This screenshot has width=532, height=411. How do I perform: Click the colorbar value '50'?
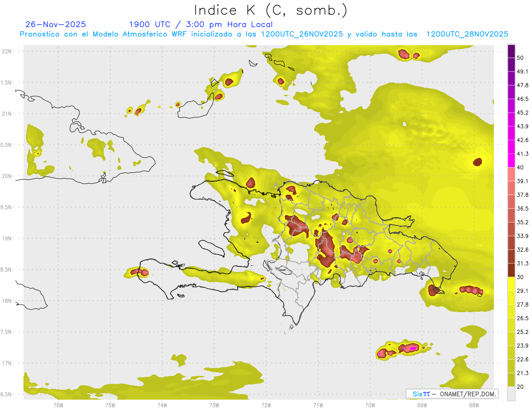521,58
